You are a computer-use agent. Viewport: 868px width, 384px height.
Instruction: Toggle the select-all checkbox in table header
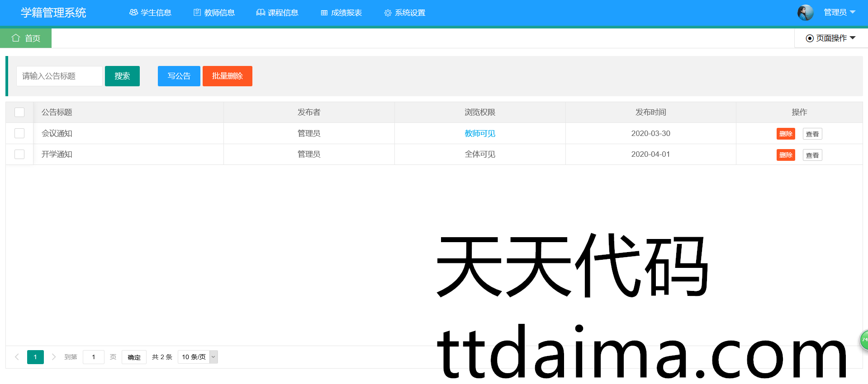[19, 112]
